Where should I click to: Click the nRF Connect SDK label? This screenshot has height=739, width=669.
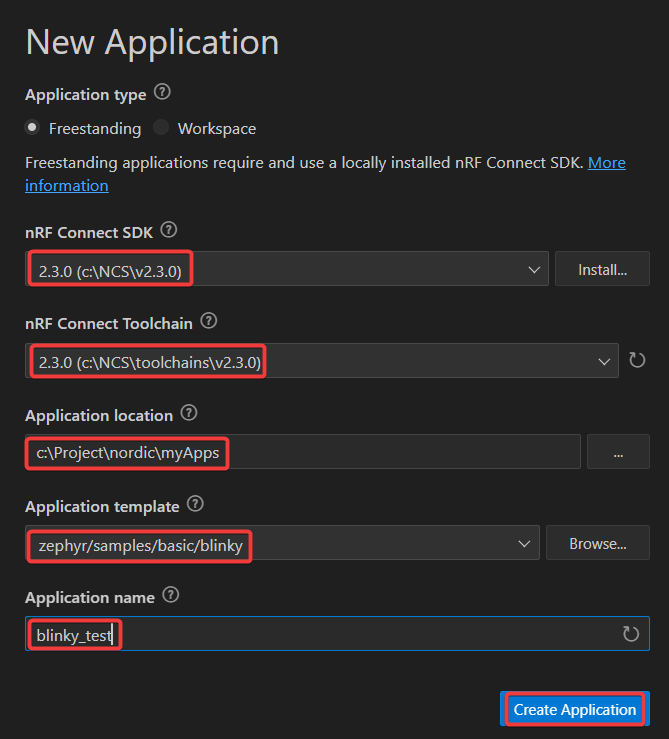click(89, 232)
